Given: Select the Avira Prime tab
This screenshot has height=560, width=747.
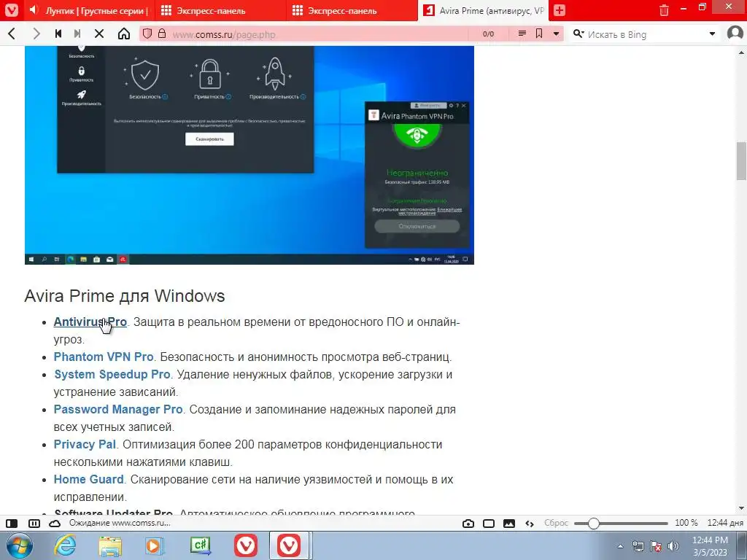Looking at the screenshot, I should coord(483,10).
